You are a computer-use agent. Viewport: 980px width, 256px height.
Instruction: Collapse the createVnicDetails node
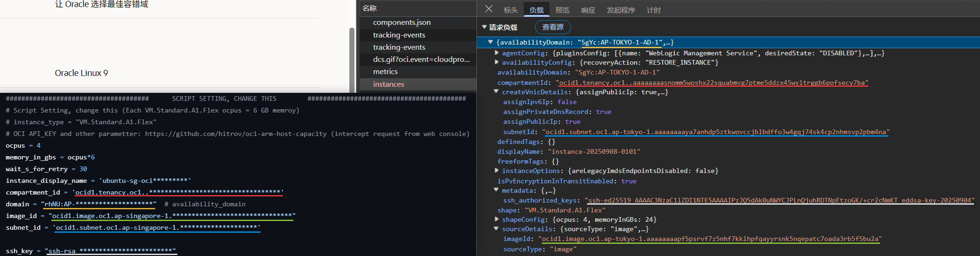pyautogui.click(x=497, y=92)
